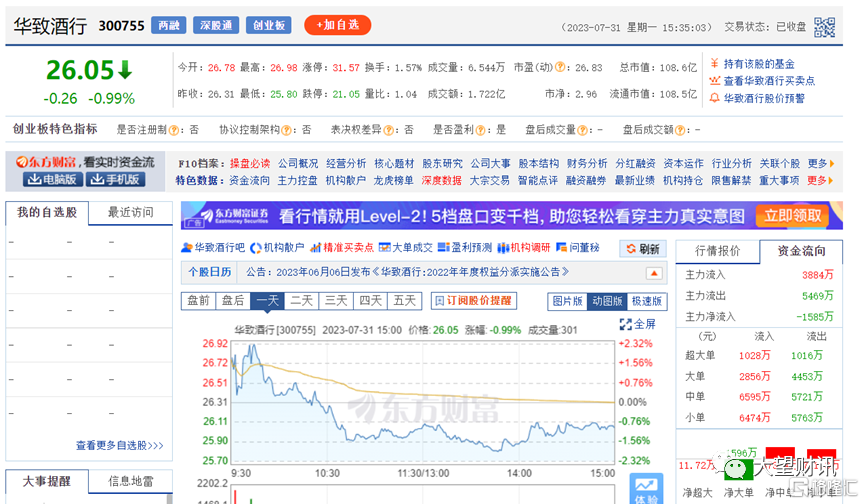Click the bell icon for 华致酒行股价预警
This screenshot has height=504, width=864.
click(x=715, y=98)
